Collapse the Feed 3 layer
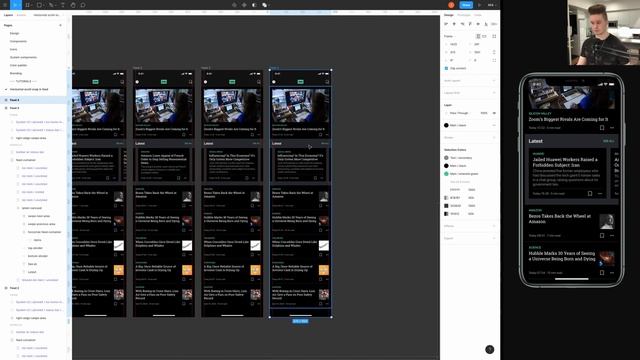 [6, 108]
